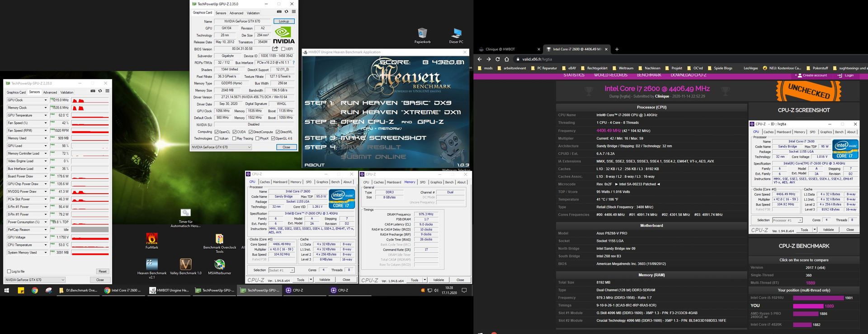
Task: Open the Valley Benchmark 1.0 desktop icon
Action: [x=186, y=267]
